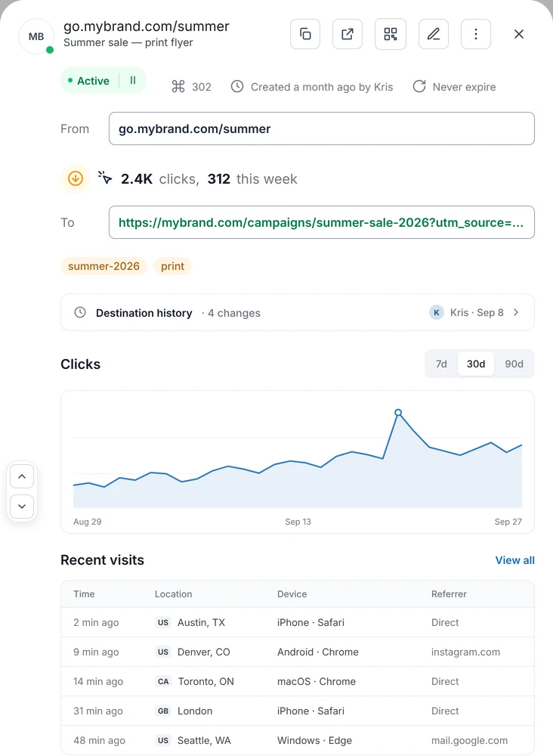The height and width of the screenshot is (756, 553).
Task: Click the Referrer column header
Action: click(x=449, y=594)
